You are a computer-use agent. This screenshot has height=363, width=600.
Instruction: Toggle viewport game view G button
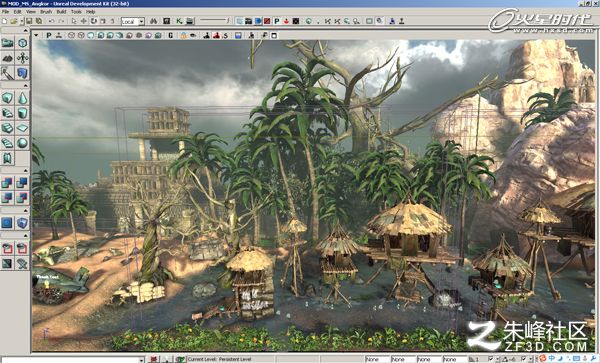[171, 36]
